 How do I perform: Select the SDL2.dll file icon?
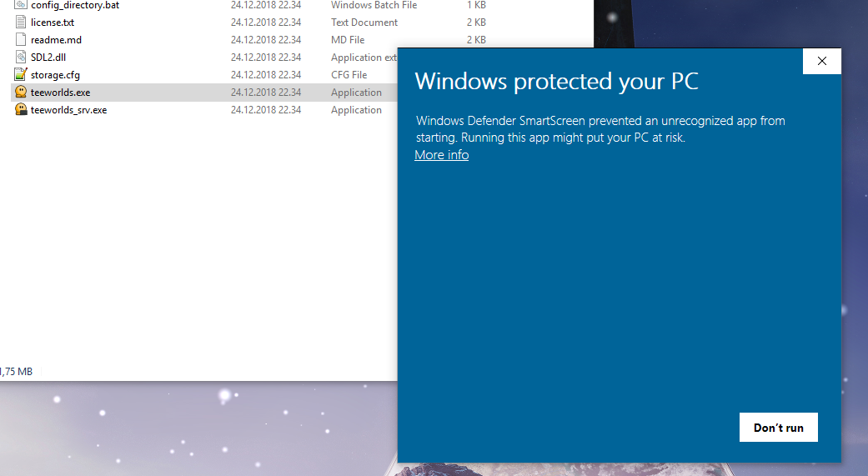[x=22, y=58]
